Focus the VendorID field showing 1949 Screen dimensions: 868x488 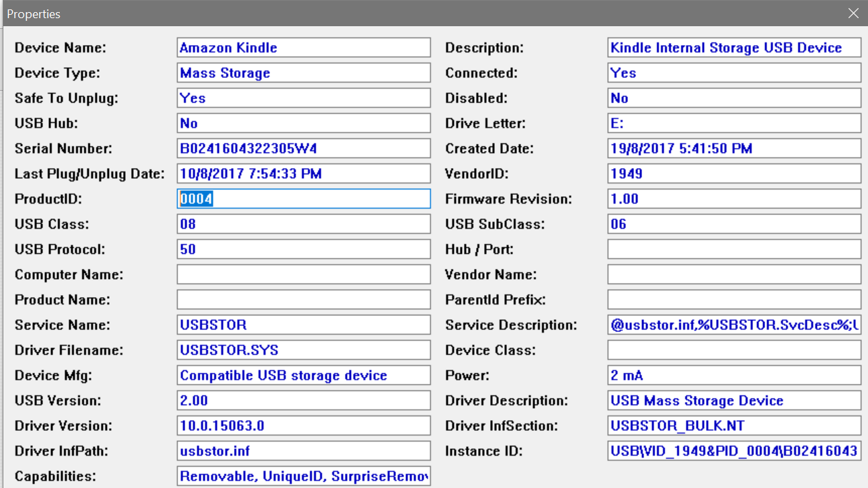[x=734, y=174]
